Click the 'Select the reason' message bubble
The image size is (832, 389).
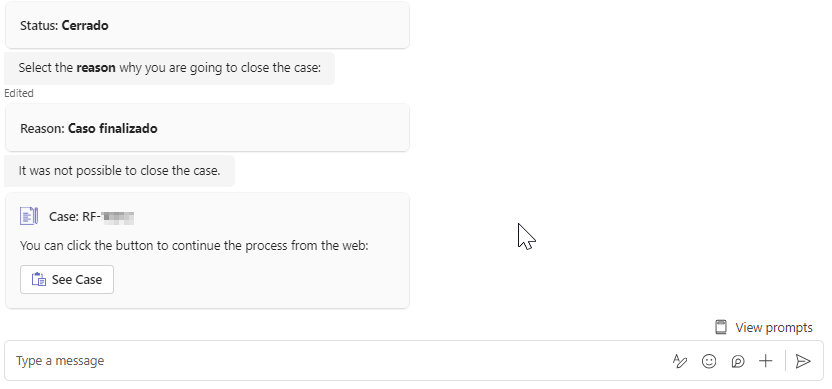tap(169, 68)
